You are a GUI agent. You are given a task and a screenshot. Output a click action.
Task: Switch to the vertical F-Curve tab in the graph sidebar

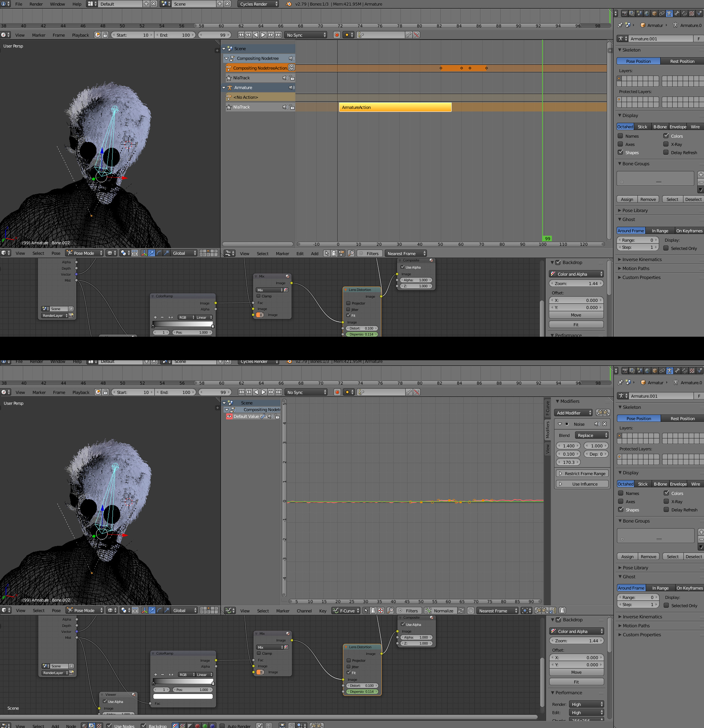pyautogui.click(x=548, y=408)
